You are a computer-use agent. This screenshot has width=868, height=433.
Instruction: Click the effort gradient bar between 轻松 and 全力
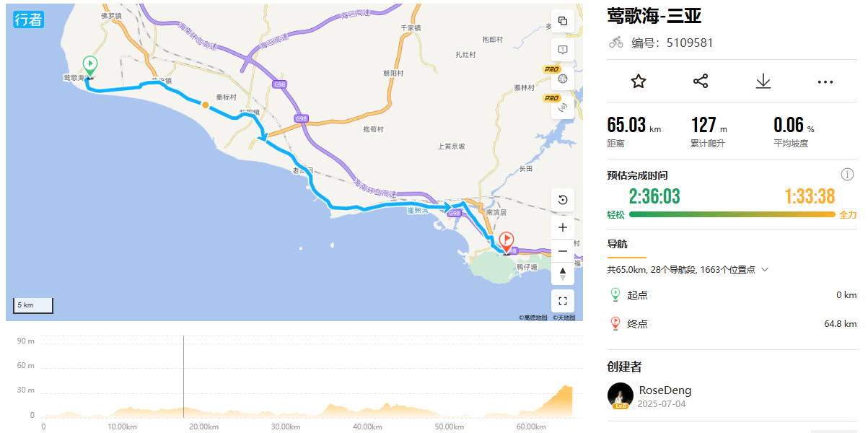732,214
